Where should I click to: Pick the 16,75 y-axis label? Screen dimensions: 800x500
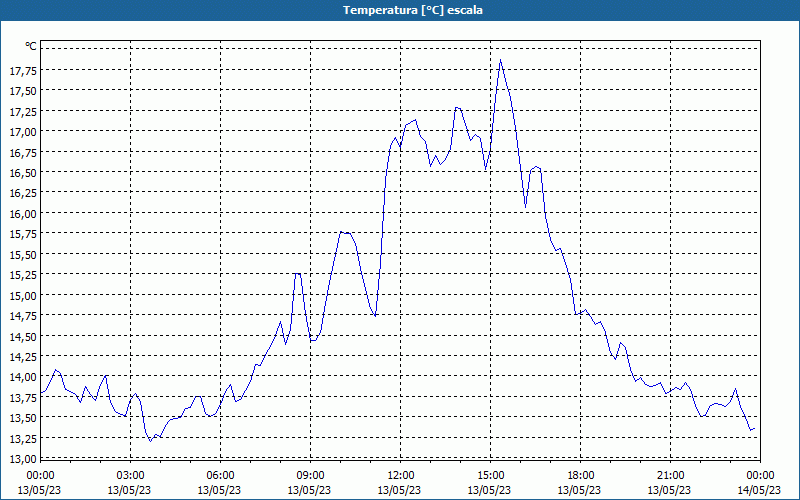(23, 153)
